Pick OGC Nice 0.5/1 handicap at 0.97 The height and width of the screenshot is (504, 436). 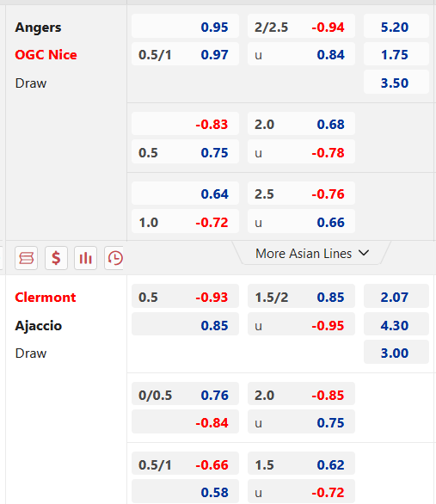point(185,55)
